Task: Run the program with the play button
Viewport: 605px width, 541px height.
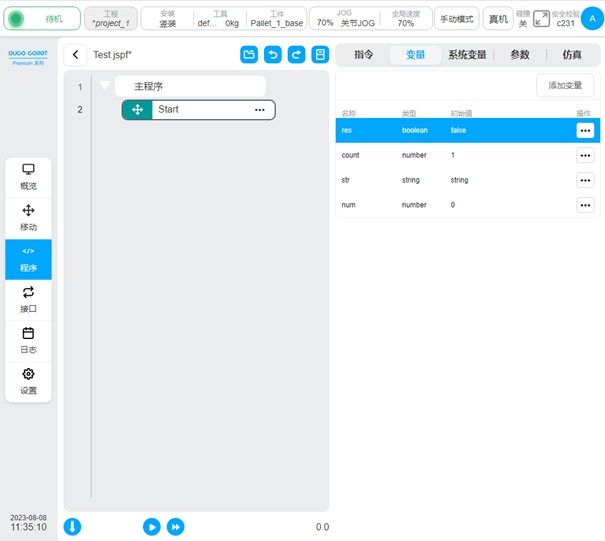Action: [151, 526]
